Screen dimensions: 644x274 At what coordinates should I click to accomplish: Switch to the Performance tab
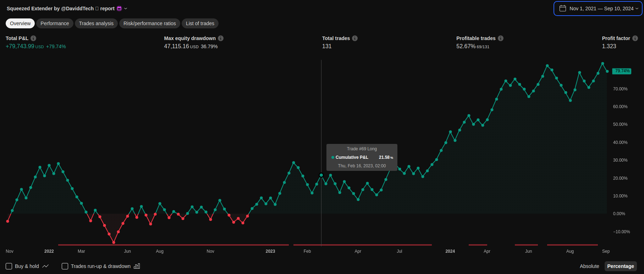(55, 23)
